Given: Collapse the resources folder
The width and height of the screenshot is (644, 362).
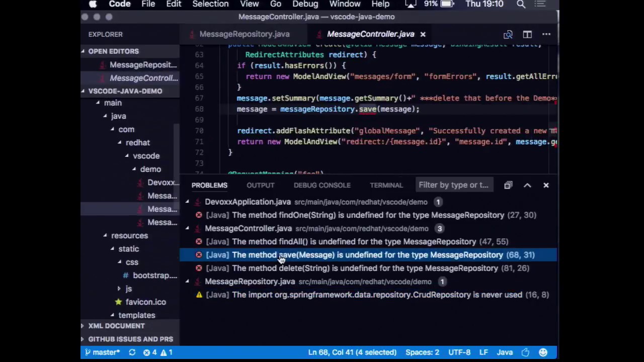Looking at the screenshot, I should [129, 236].
